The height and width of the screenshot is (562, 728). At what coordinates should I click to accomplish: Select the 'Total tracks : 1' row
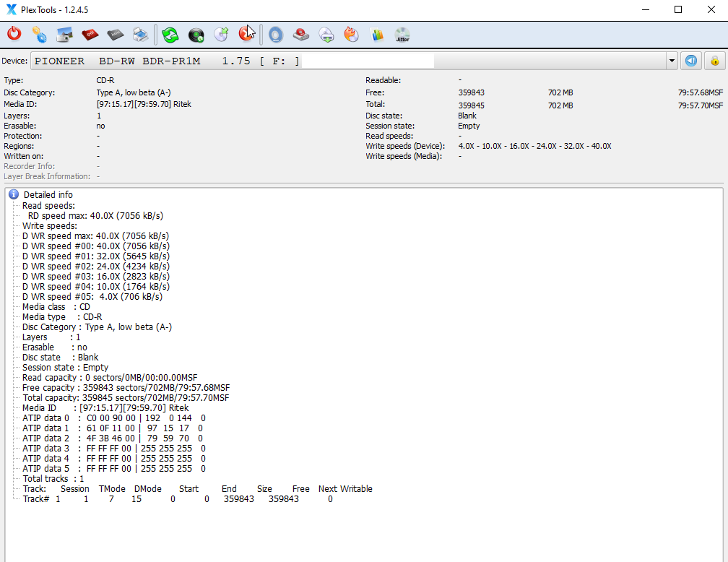pos(53,479)
